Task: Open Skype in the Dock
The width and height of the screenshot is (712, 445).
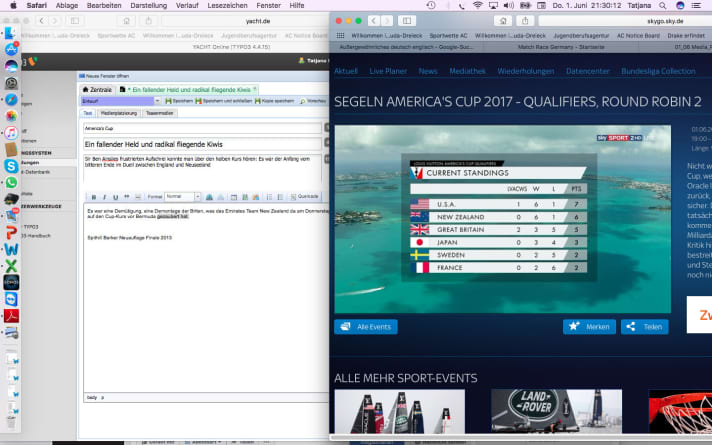Action: point(11,166)
